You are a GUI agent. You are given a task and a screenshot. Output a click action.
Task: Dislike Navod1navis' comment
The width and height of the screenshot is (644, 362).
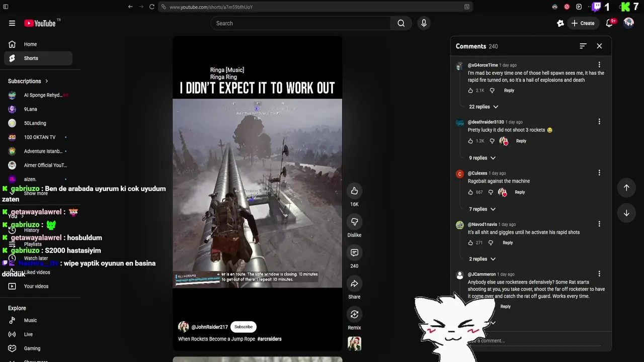[x=491, y=243]
